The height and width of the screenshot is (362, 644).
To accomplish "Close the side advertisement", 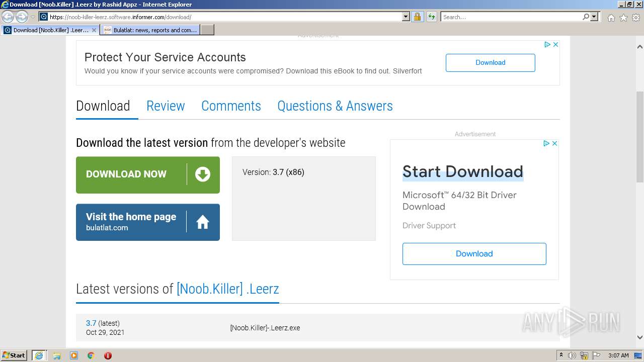I will (x=554, y=143).
